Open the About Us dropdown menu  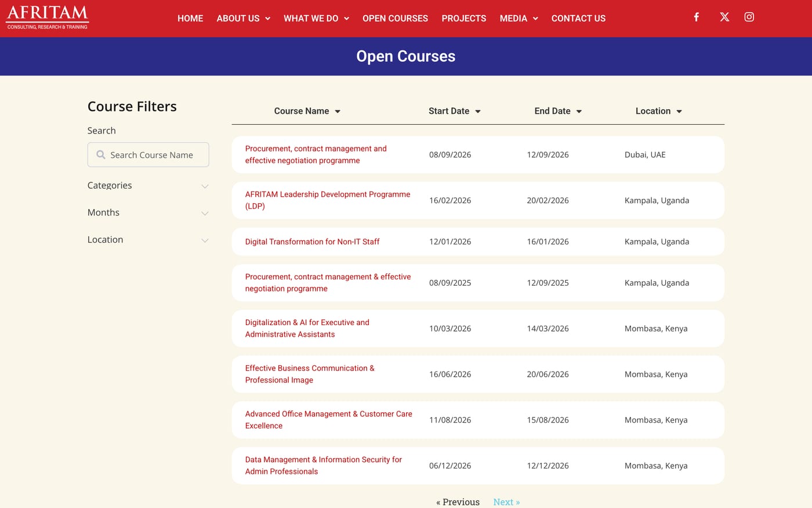pos(243,19)
